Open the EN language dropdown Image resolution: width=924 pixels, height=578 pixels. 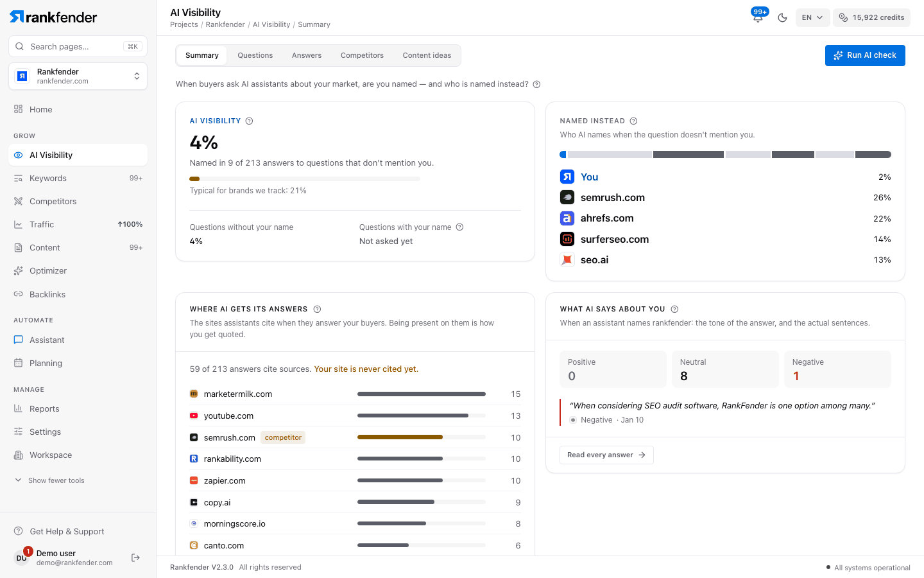[812, 17]
